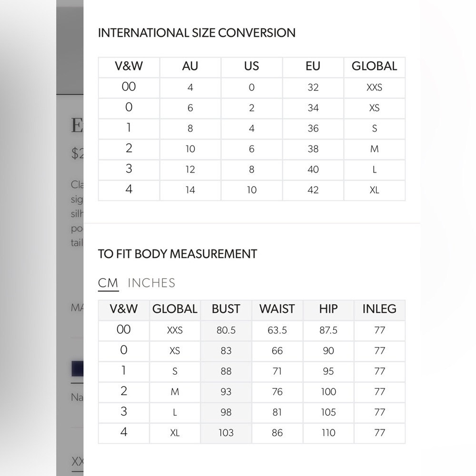This screenshot has height=476, width=476.
Task: Click the US column header
Action: [x=251, y=66]
